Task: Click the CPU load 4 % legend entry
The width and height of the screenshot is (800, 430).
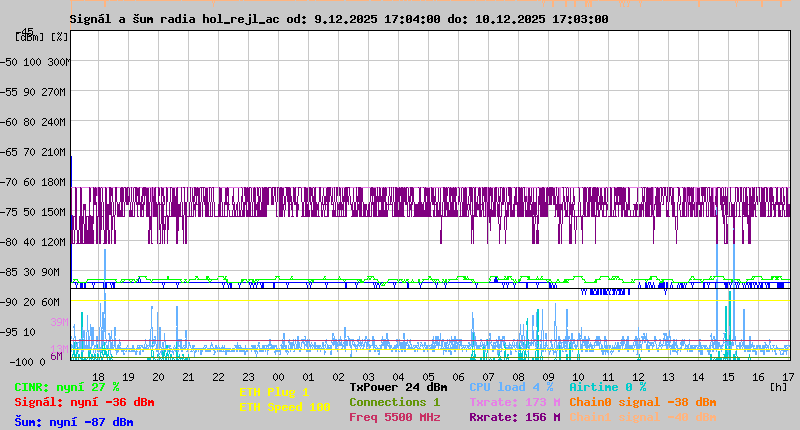Action: coord(511,387)
